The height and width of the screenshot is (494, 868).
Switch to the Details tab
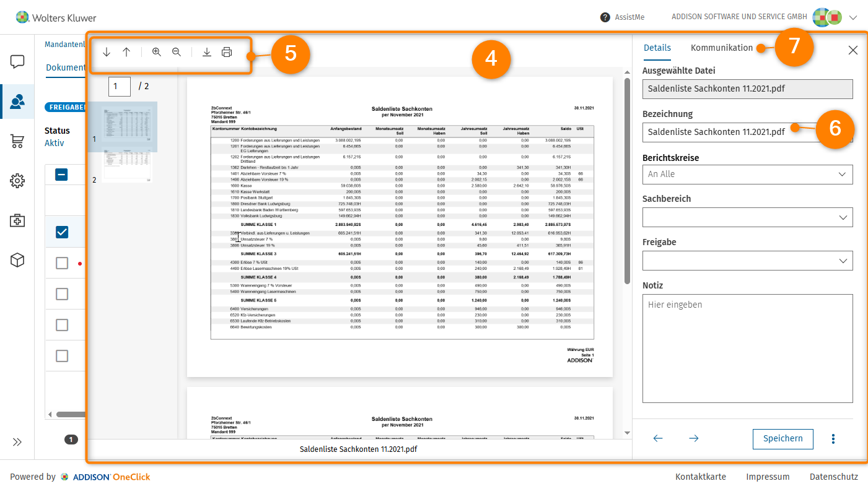click(x=657, y=48)
